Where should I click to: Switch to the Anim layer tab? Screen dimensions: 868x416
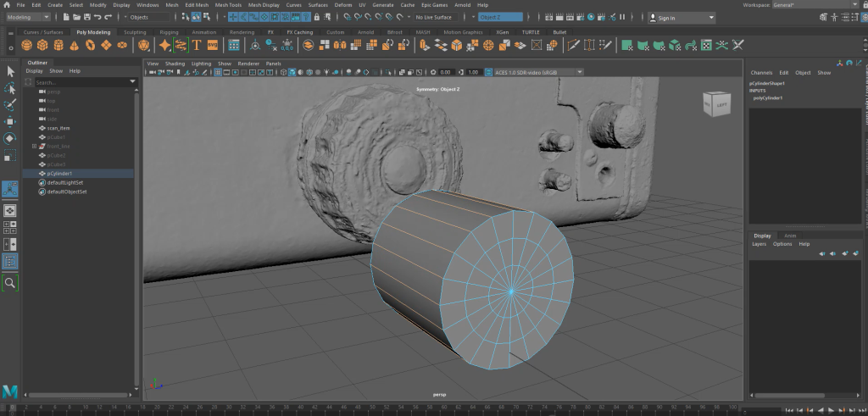tap(790, 236)
